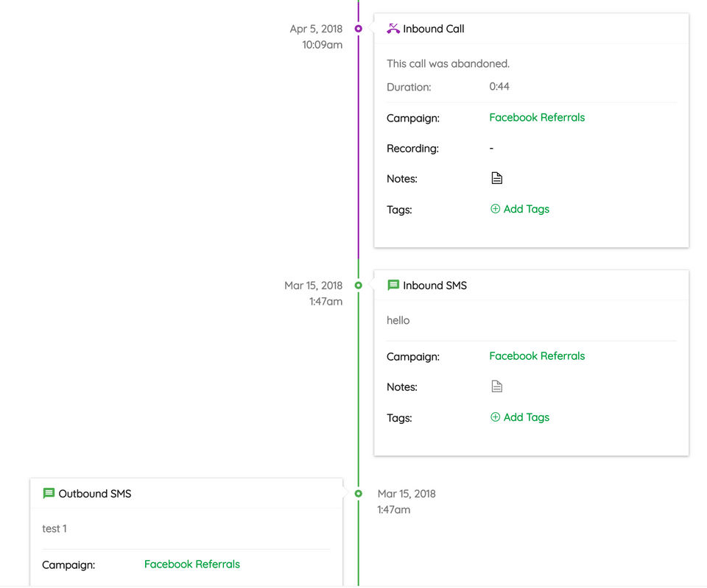Open Facebook Referrals campaign in Inbound Call card
Image resolution: width=707 pixels, height=588 pixels.
[537, 117]
